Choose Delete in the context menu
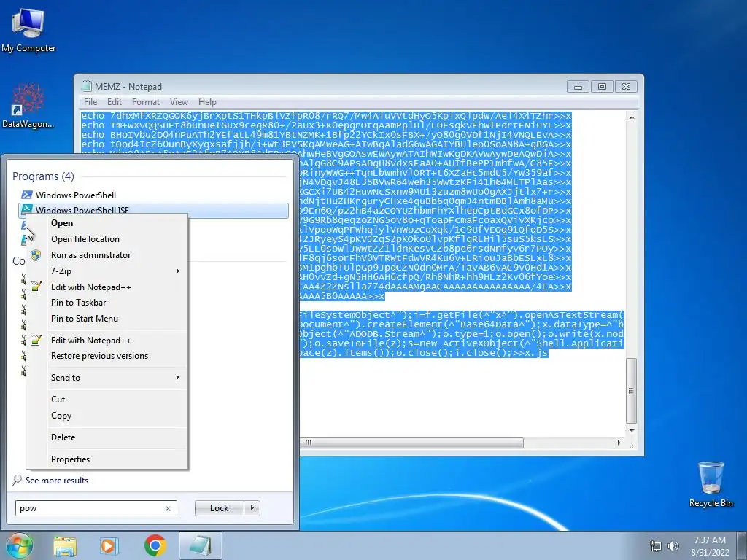747x560 pixels. pyautogui.click(x=107, y=437)
